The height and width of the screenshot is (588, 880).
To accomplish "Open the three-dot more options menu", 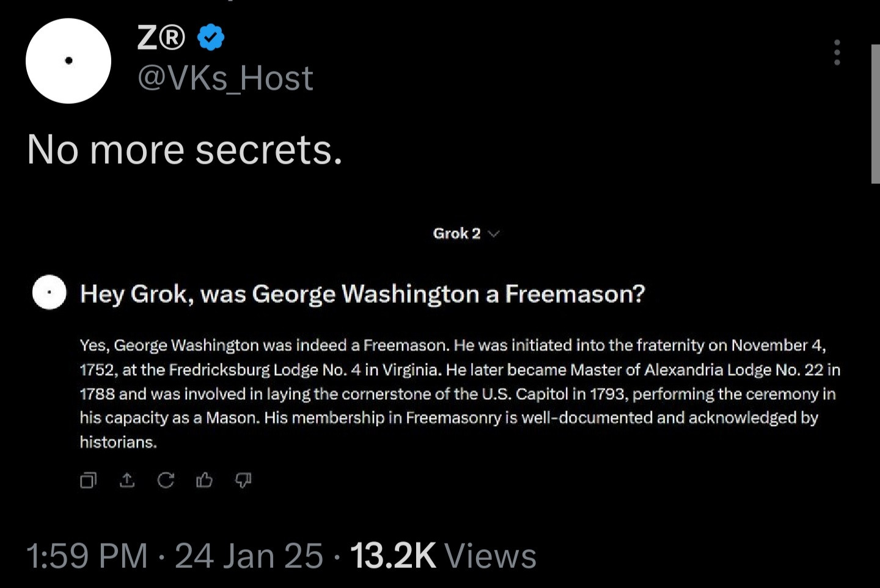I will click(x=837, y=53).
